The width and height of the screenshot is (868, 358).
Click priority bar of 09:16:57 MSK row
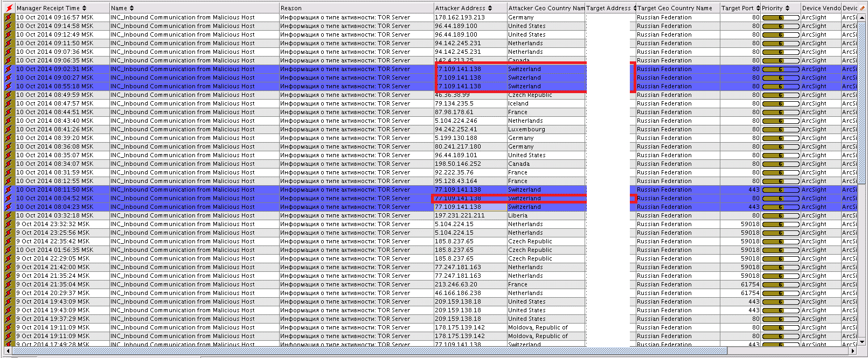[781, 17]
